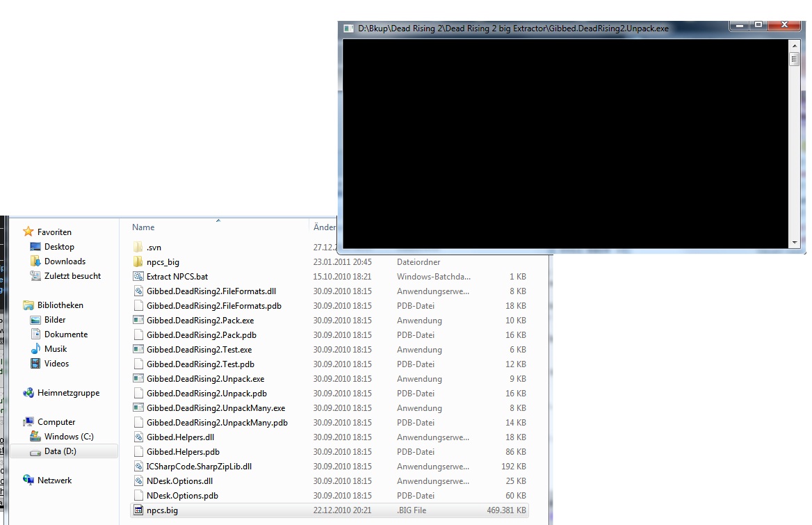Open the Bilder library
This screenshot has width=812, height=525.
pos(55,319)
